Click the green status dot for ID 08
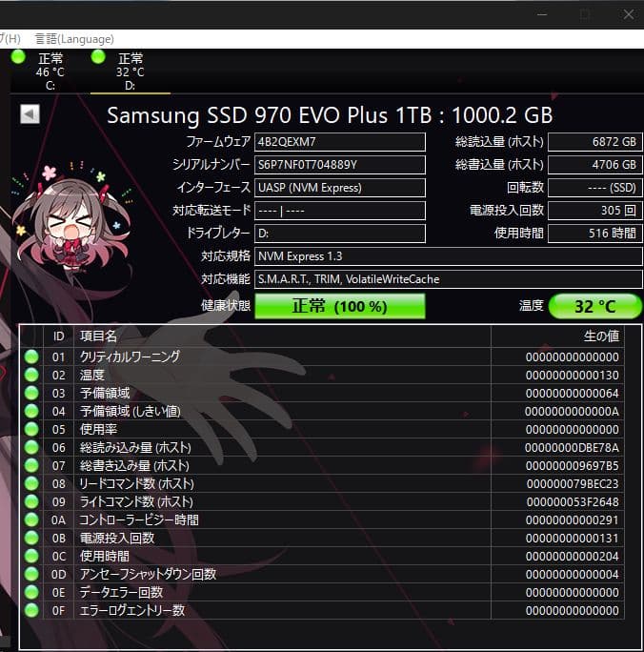This screenshot has height=652, width=644. pos(31,483)
